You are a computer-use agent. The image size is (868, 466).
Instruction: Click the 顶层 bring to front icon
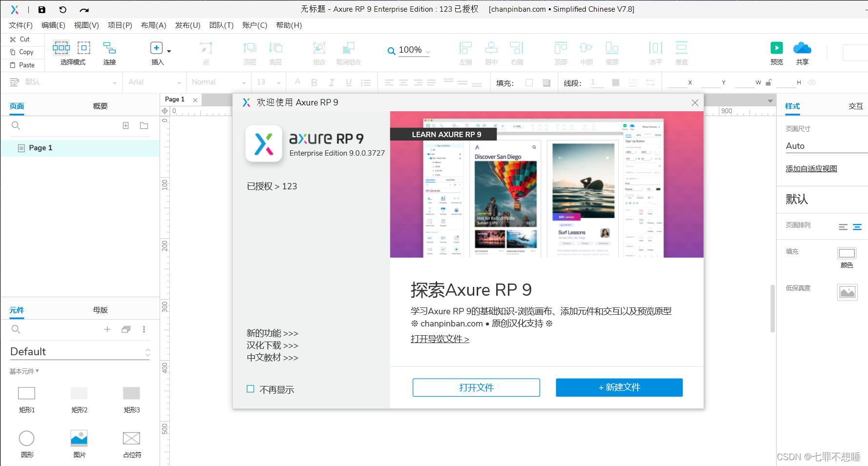[250, 48]
